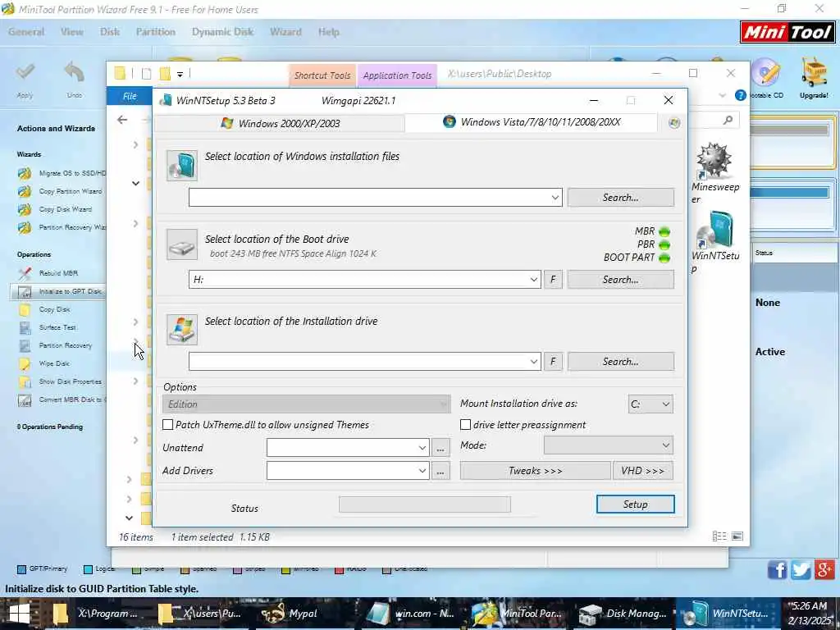
Task: Click Bootable CD icon in MiniTool
Action: pyautogui.click(x=765, y=72)
